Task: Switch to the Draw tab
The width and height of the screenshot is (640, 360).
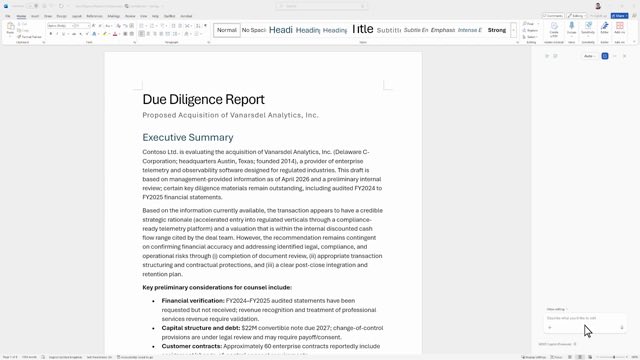Action: [x=48, y=16]
